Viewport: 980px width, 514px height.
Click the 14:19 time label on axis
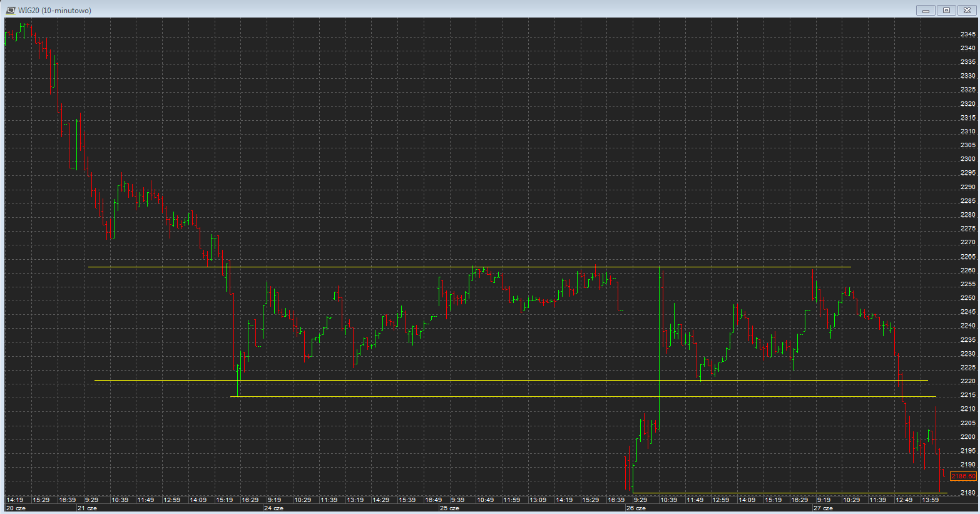[15, 500]
